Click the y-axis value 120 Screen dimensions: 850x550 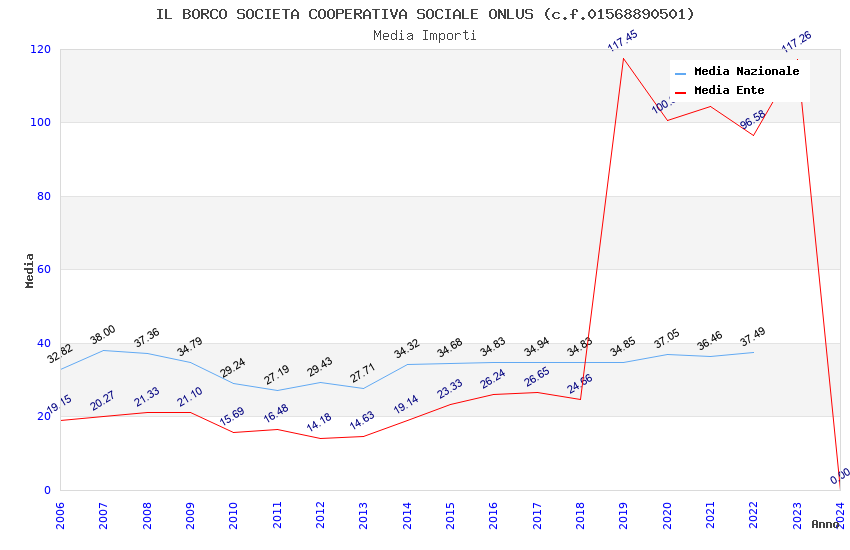coord(41,49)
